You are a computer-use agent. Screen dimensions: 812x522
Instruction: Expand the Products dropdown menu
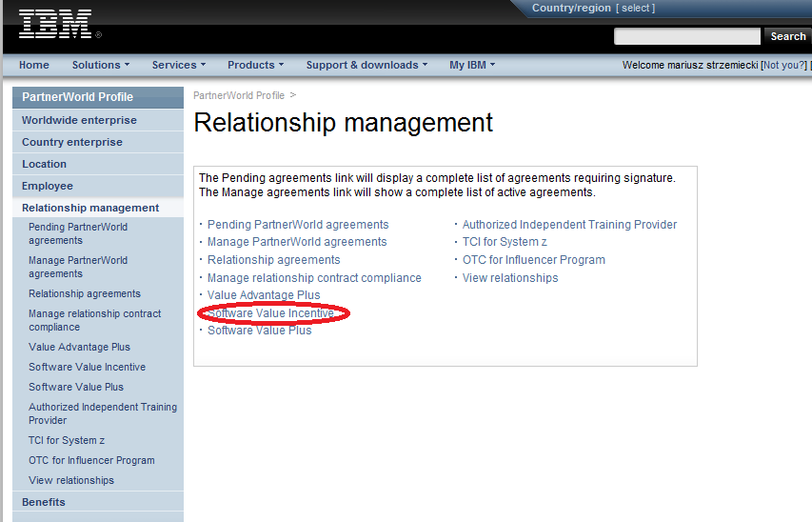pyautogui.click(x=256, y=66)
